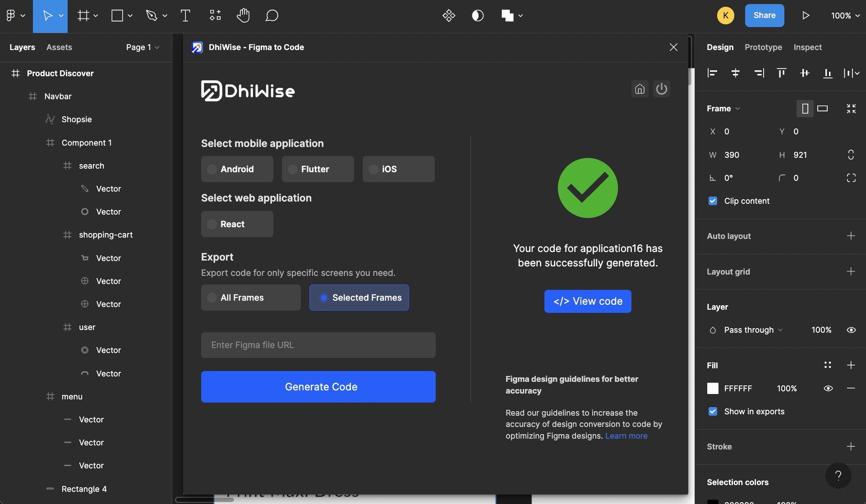This screenshot has width=866, height=504.
Task: Click the View code button
Action: coord(588,301)
